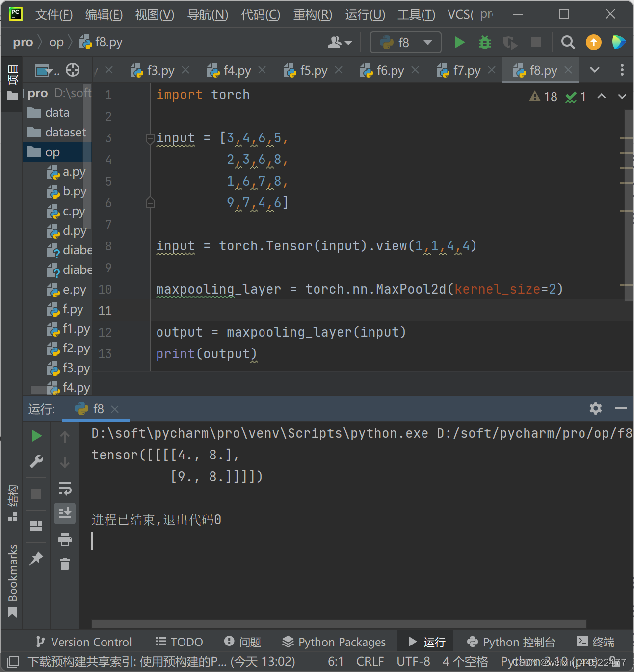
Task: Show the hidden editor tabs chevron list
Action: (595, 70)
